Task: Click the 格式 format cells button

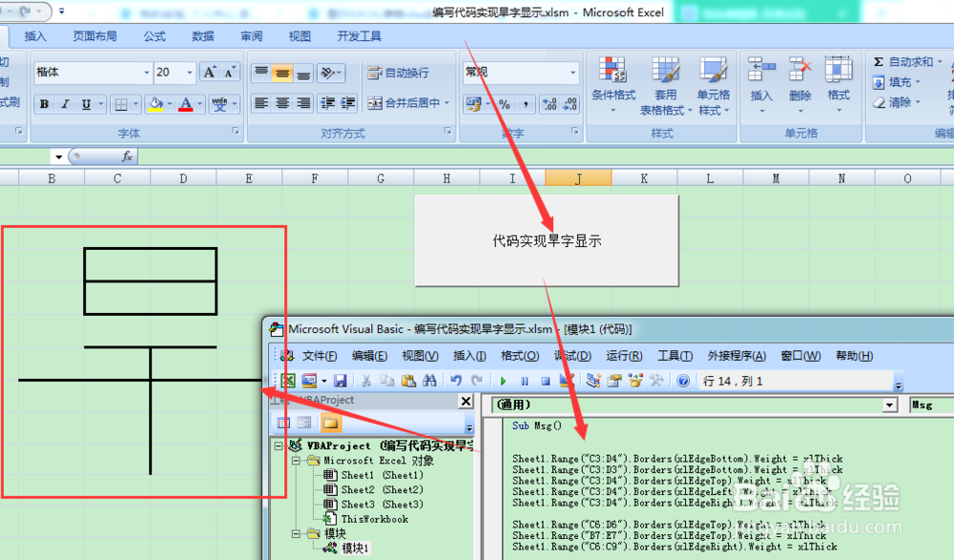Action: pos(839,85)
